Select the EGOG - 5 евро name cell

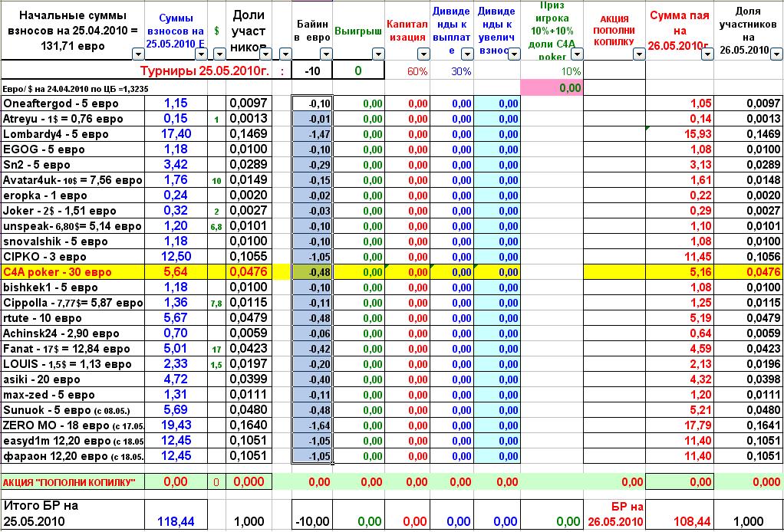click(x=73, y=149)
